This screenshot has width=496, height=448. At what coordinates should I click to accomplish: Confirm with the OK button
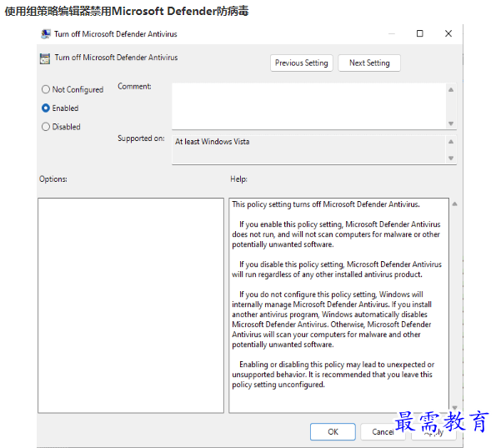pyautogui.click(x=333, y=432)
